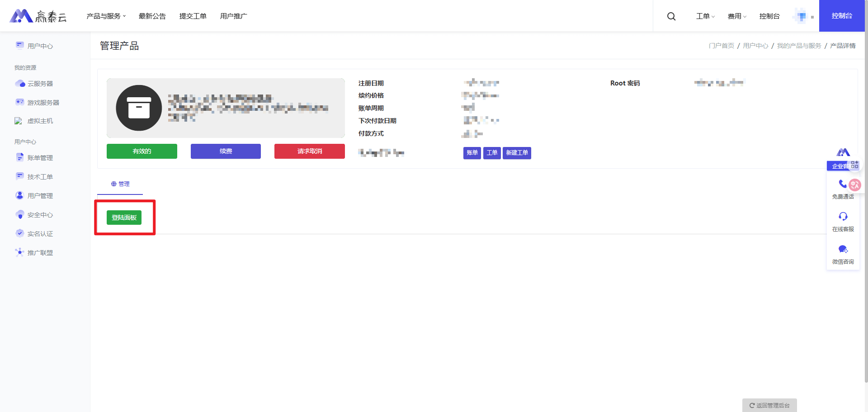Click the search magnifier icon
Screen dimensions: 868x412
coord(671,16)
